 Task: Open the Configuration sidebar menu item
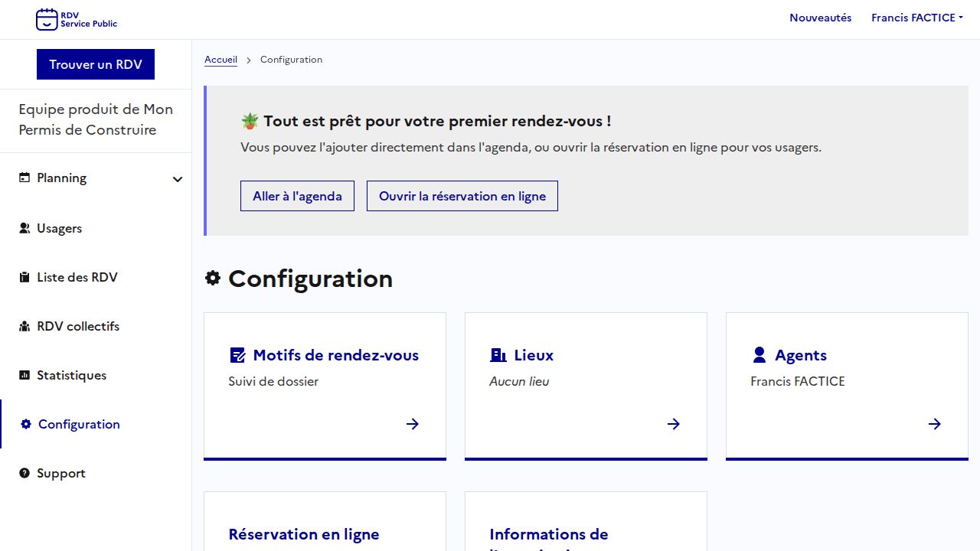(x=79, y=424)
